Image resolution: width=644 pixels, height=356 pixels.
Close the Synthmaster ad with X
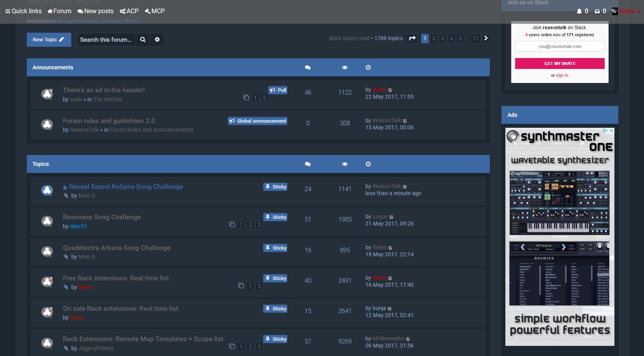tap(611, 131)
